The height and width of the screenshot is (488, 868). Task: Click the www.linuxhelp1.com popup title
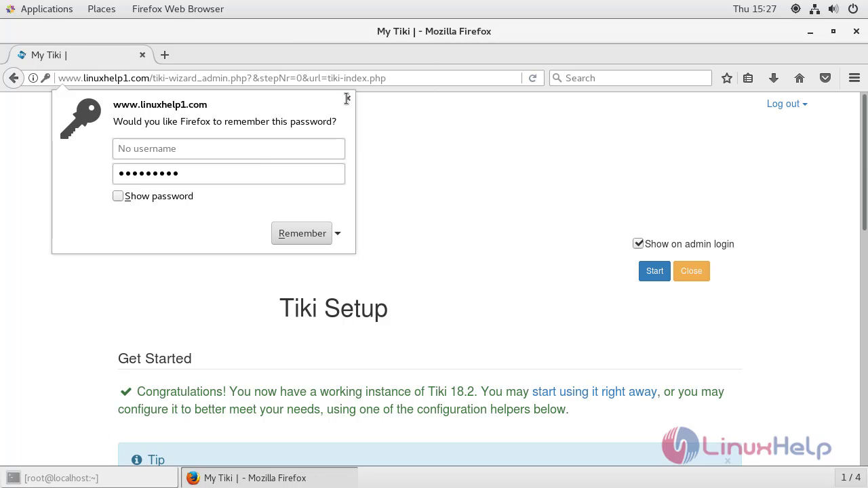tap(160, 104)
